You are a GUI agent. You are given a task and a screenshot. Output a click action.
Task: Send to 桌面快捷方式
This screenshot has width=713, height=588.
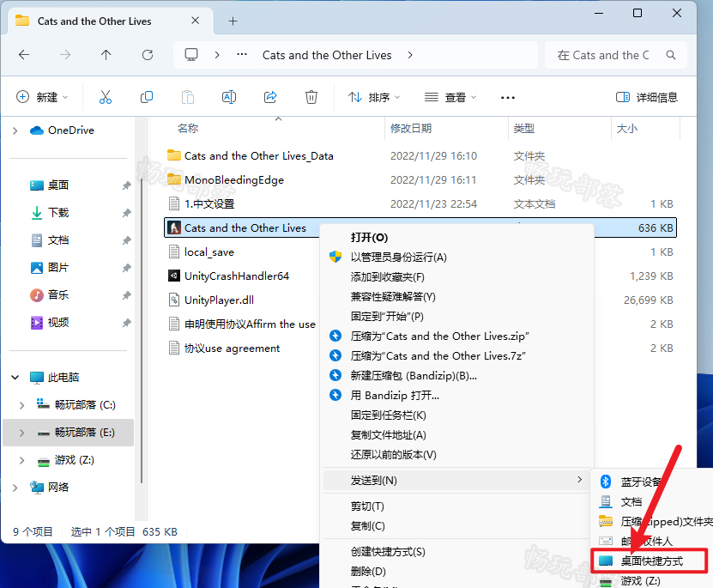click(x=650, y=561)
